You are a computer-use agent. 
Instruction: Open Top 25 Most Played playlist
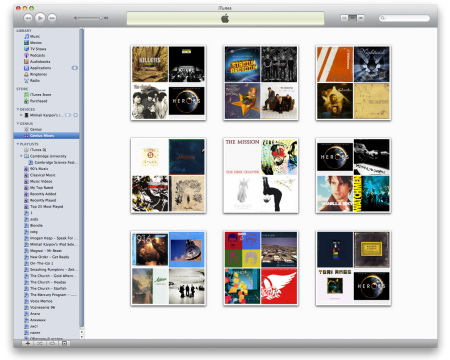(47, 207)
